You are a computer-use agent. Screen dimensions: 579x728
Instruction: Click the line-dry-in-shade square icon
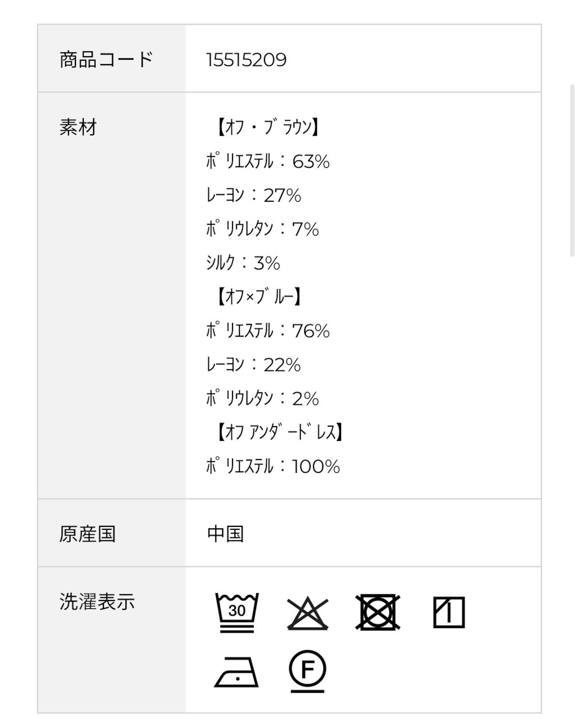coord(449,613)
